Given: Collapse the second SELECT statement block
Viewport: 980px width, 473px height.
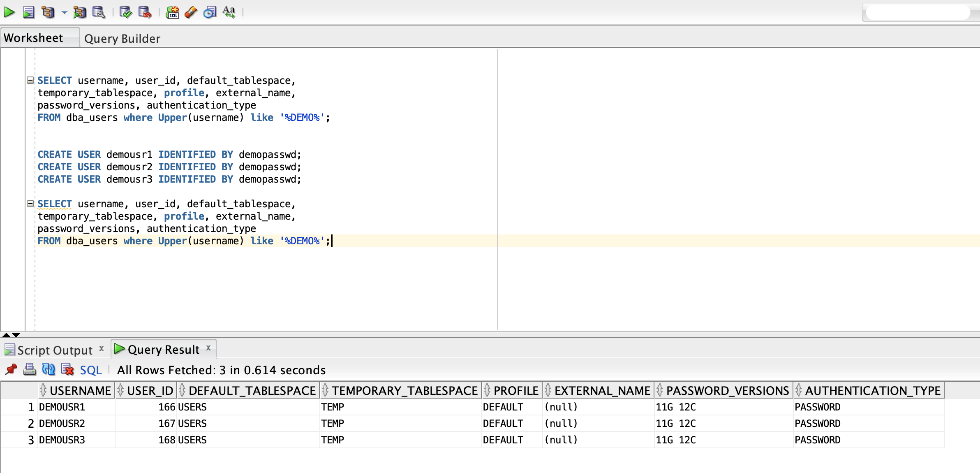Looking at the screenshot, I should tap(30, 204).
